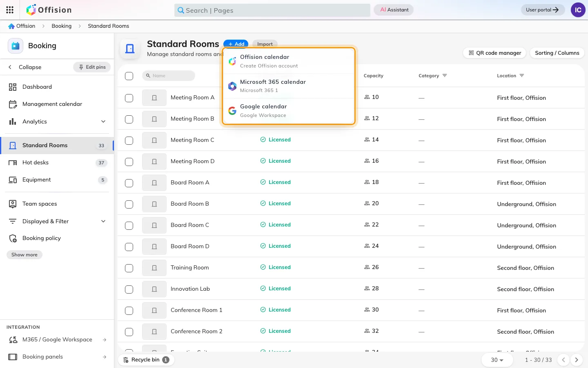The width and height of the screenshot is (588, 368).
Task: Open M365 / Google Workspace integration
Action: [x=57, y=339]
